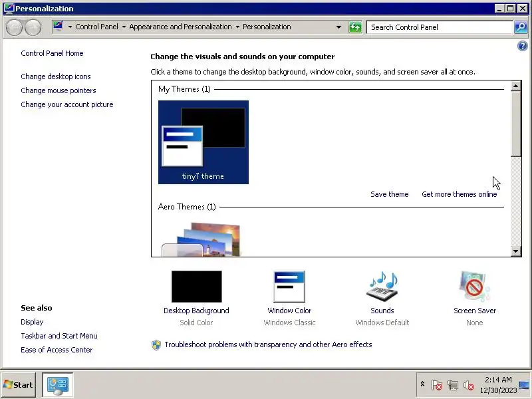Click the forward navigation arrow
The width and height of the screenshot is (532, 399).
33,27
